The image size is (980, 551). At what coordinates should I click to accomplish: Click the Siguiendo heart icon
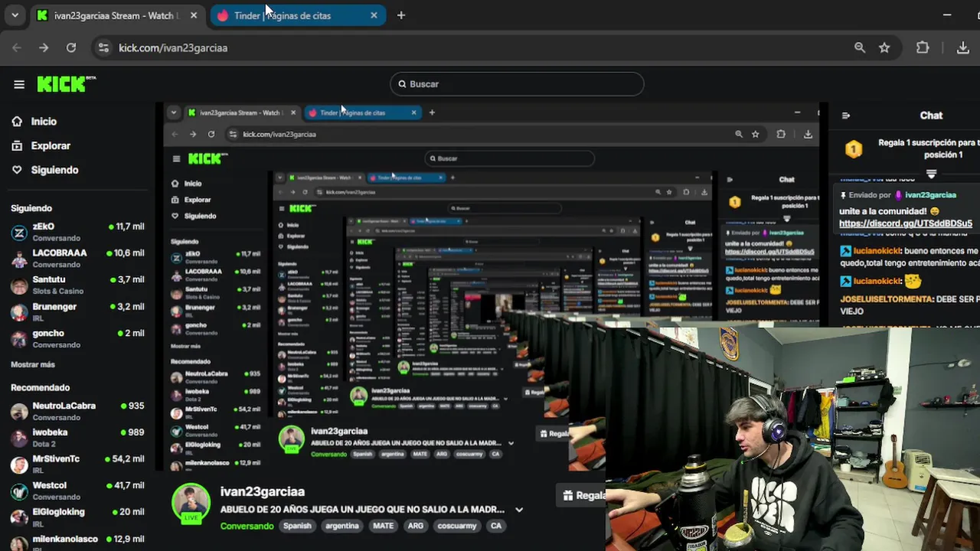coord(17,170)
